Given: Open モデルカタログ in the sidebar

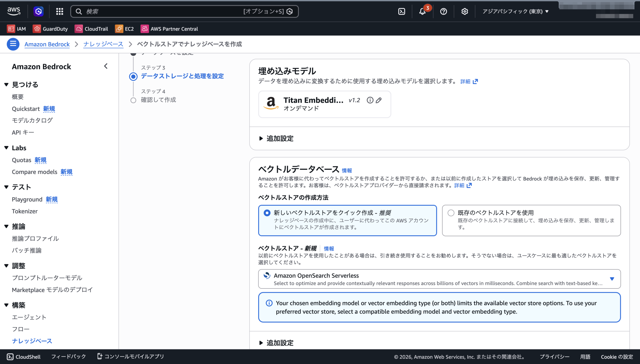Looking at the screenshot, I should click(x=32, y=120).
